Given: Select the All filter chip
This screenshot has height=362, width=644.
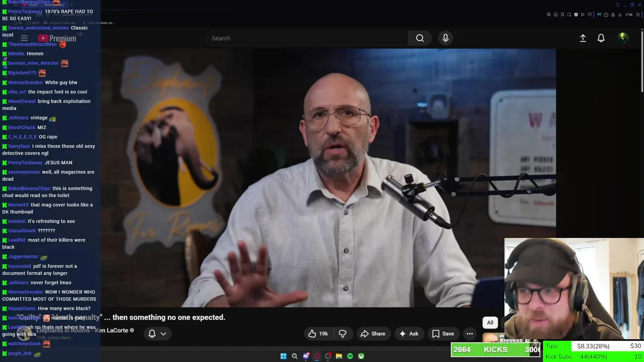Looking at the screenshot, I should tap(490, 322).
